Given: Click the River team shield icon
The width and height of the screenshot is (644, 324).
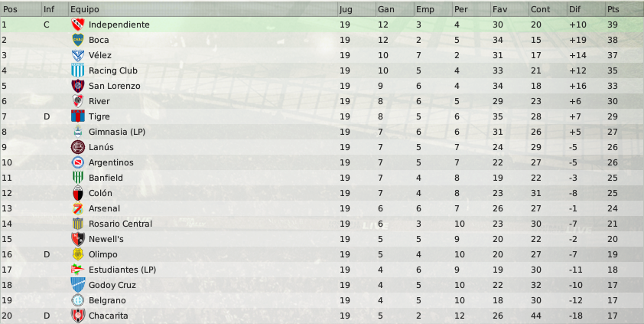Looking at the screenshot, I should 77,101.
